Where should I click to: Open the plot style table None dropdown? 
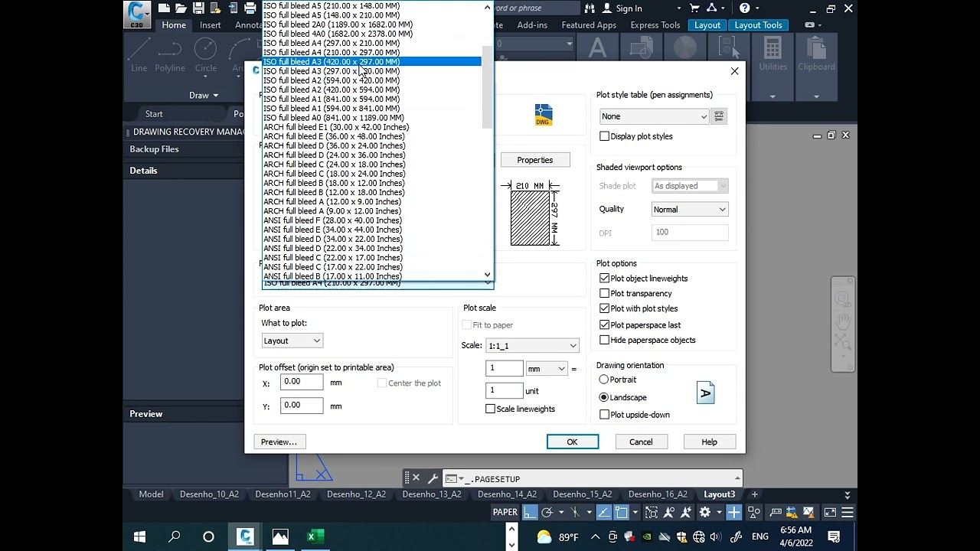[x=655, y=116]
